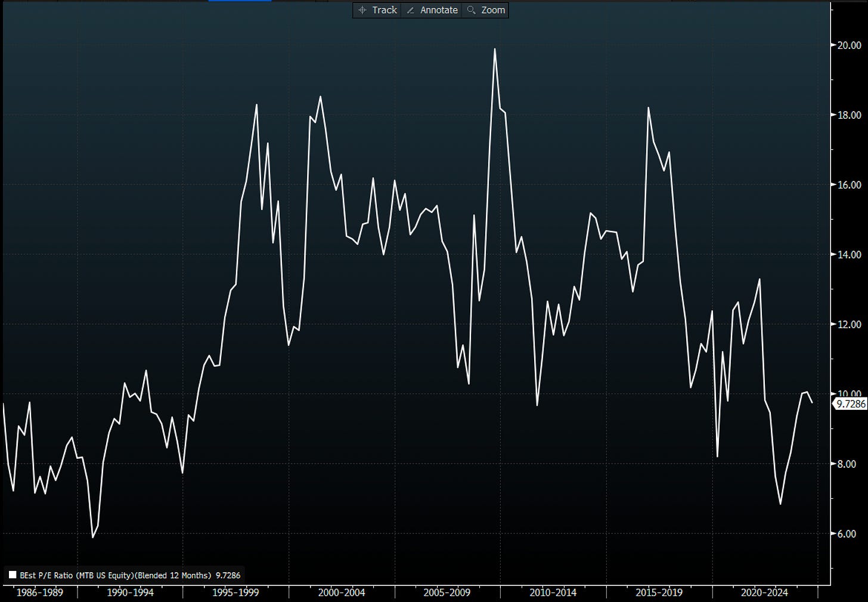
Task: Click the 1986-1989 time axis label
Action: 39,592
